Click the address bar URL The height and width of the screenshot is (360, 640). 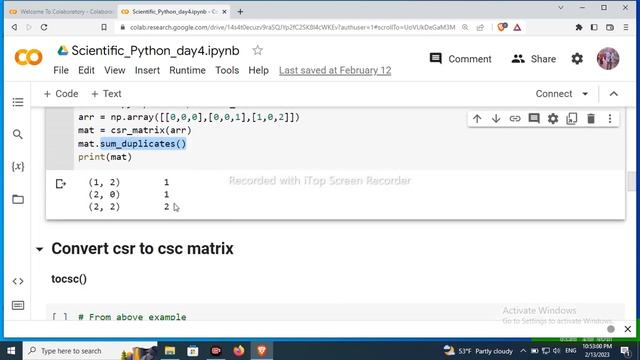point(292,27)
